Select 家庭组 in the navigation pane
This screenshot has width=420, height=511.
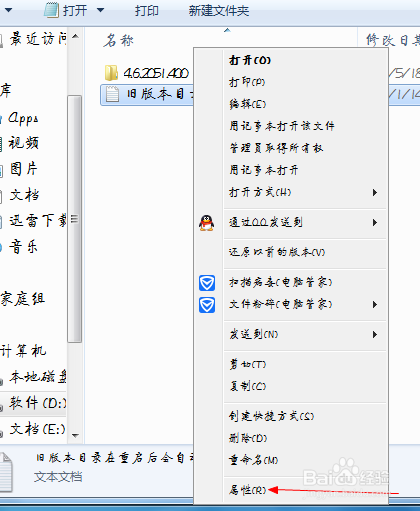tap(23, 299)
